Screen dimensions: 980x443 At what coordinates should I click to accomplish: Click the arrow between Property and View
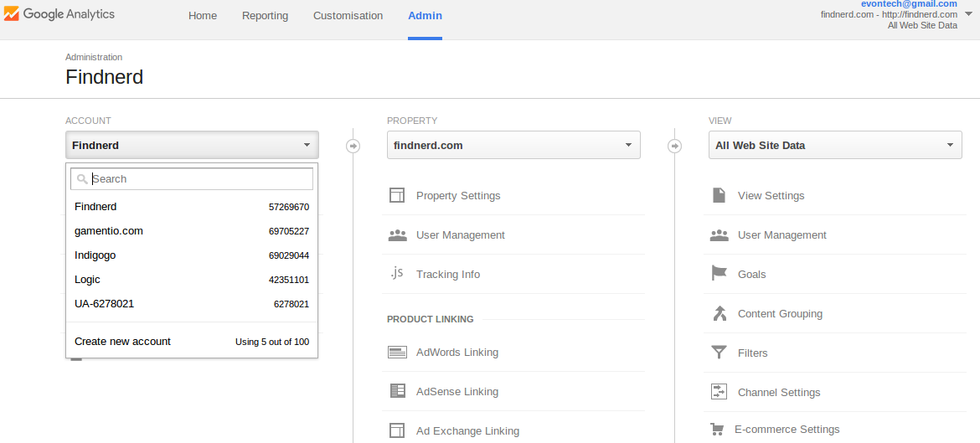675,146
